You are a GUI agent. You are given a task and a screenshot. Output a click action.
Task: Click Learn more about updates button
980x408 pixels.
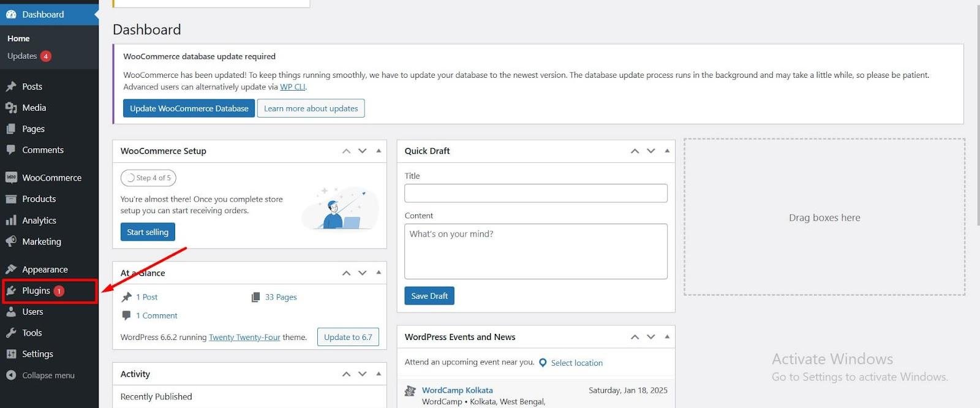coord(311,108)
